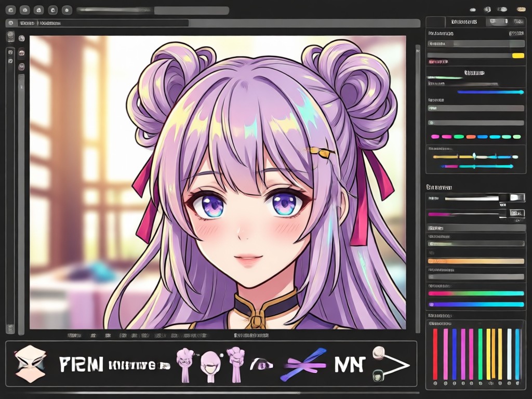Click the vertical scrollbar right of the canvas
532x399 pixels.
(418, 190)
